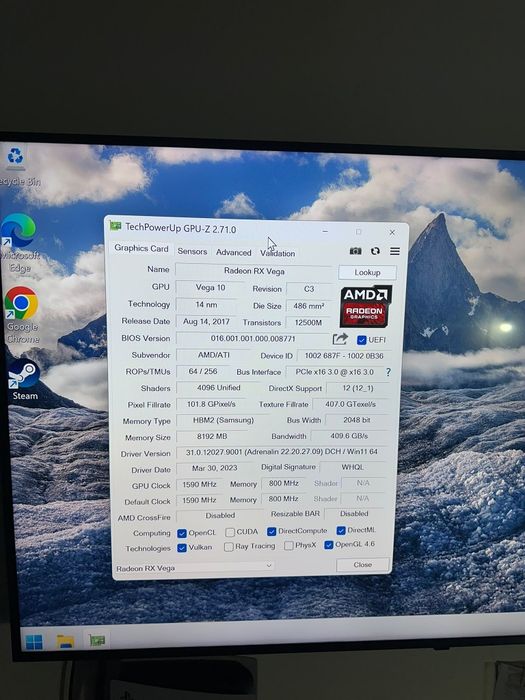This screenshot has height=700, width=525.
Task: Click the Memory Type value HBM2 (Samsung)
Action: pyautogui.click(x=223, y=420)
